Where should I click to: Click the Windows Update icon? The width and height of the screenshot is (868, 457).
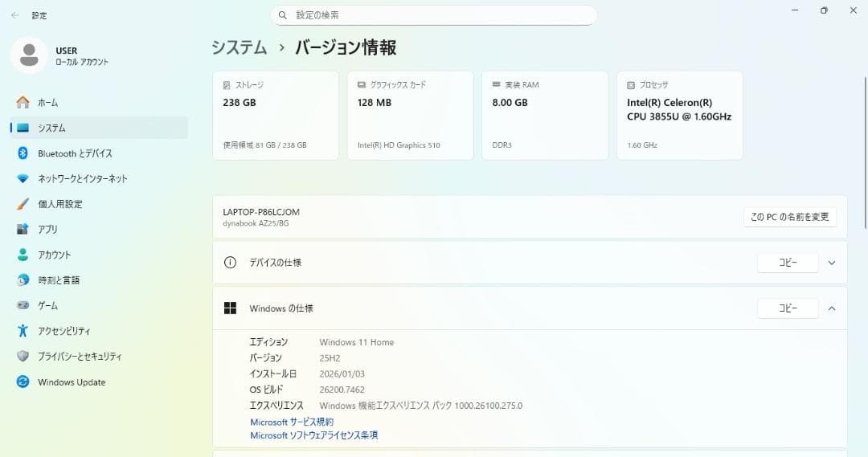[x=23, y=382]
